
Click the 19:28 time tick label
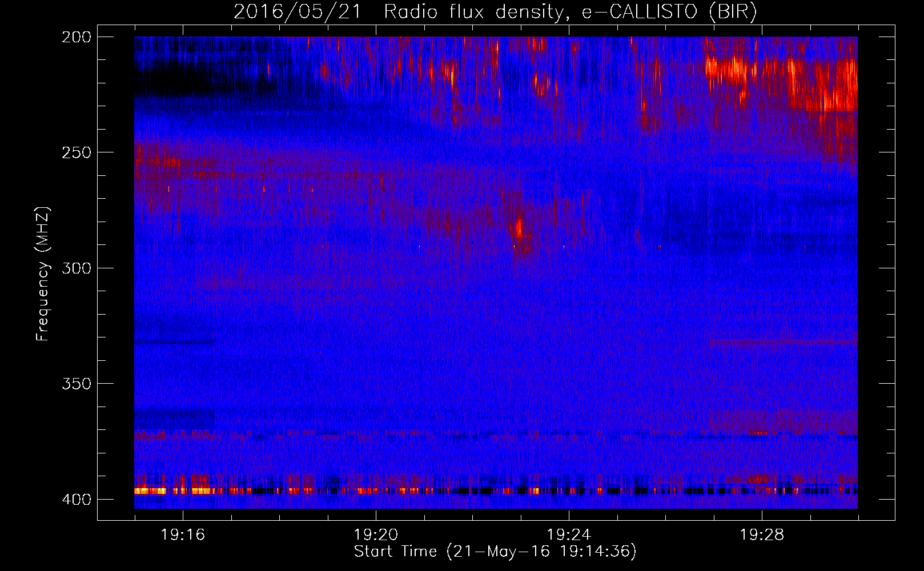point(762,534)
